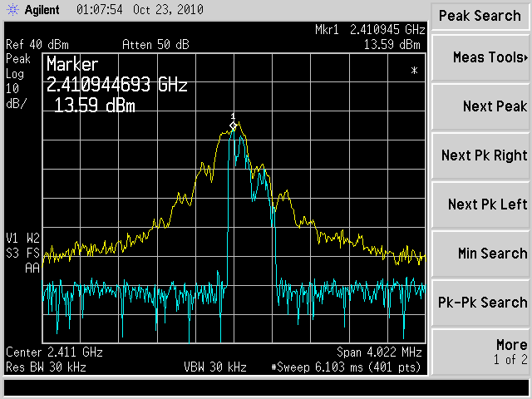Open More softkey page 1 of 2
532x399 pixels.
point(480,352)
